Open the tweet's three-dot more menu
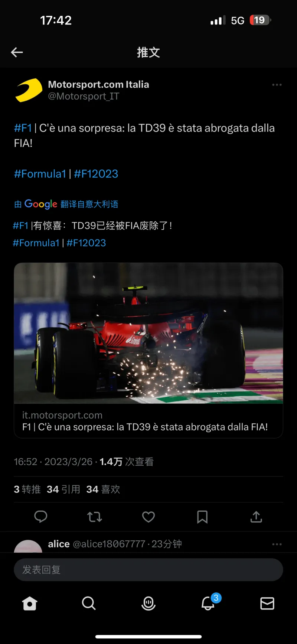This screenshot has width=297, height=644. [x=277, y=85]
